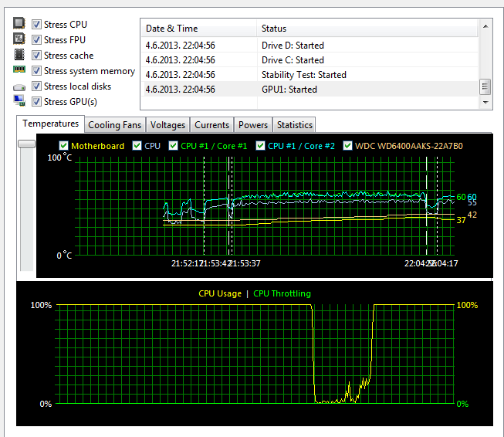Click the green RAM module icon
The image size is (504, 437).
(x=19, y=70)
